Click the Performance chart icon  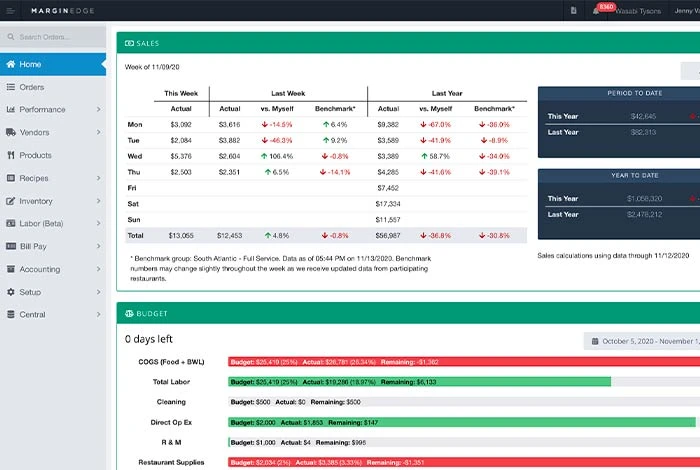click(11, 110)
